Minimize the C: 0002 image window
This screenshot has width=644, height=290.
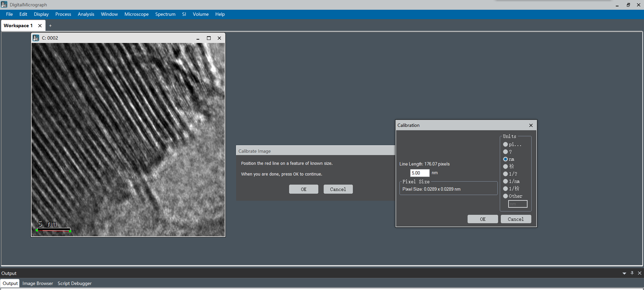[x=198, y=38]
